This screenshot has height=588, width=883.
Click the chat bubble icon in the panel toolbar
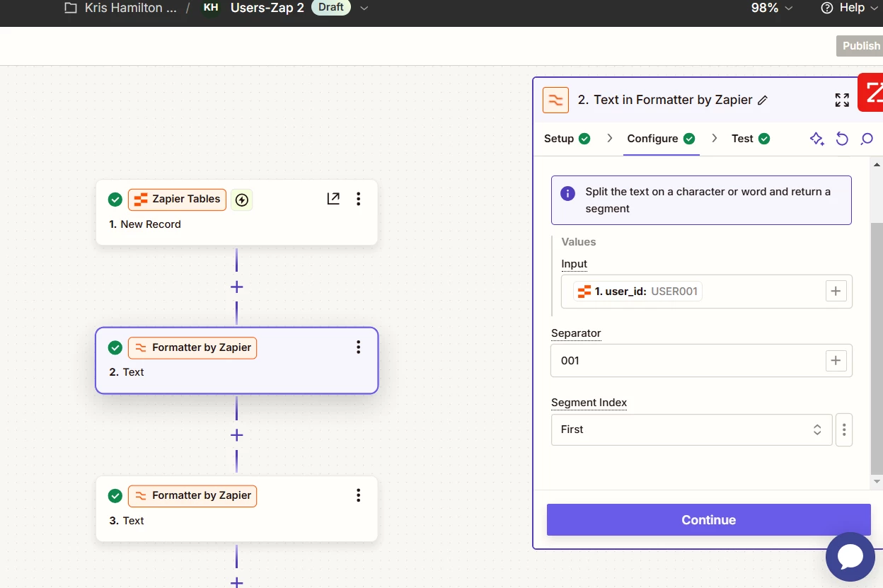pyautogui.click(x=867, y=139)
